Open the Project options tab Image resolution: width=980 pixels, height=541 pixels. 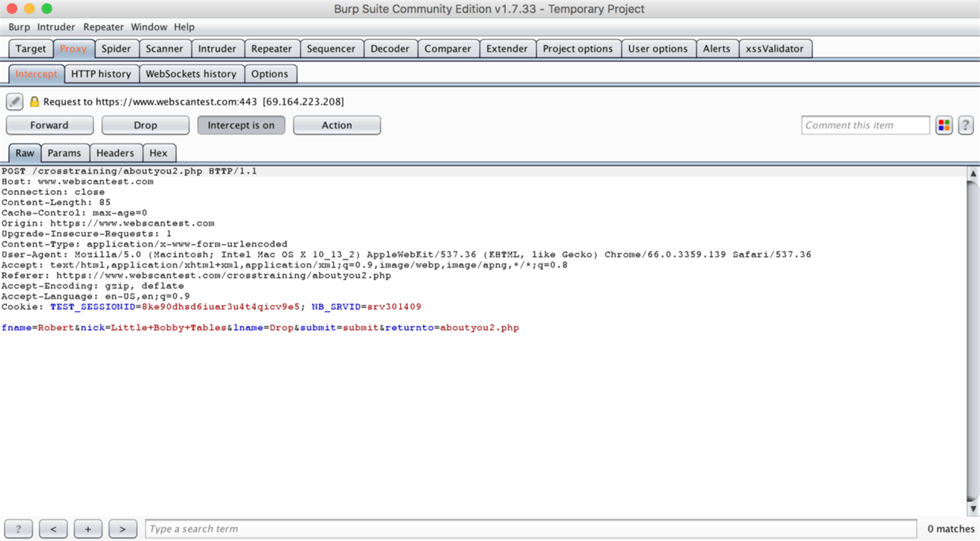(x=577, y=49)
